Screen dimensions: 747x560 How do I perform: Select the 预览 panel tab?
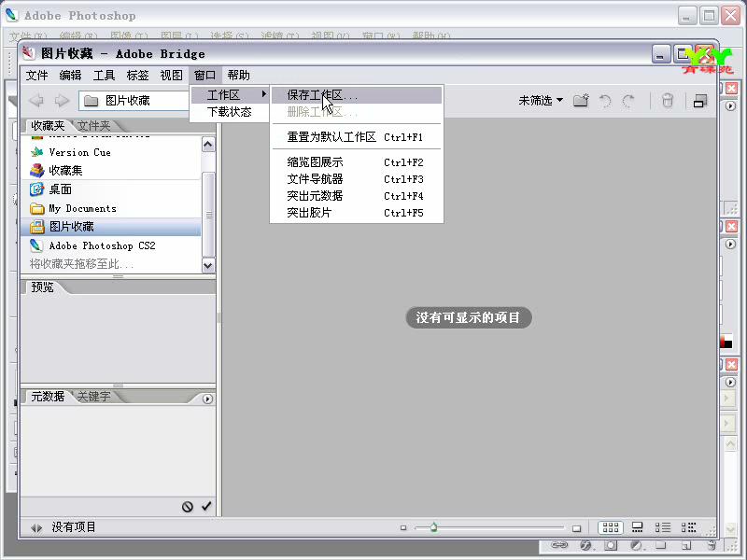click(x=42, y=287)
